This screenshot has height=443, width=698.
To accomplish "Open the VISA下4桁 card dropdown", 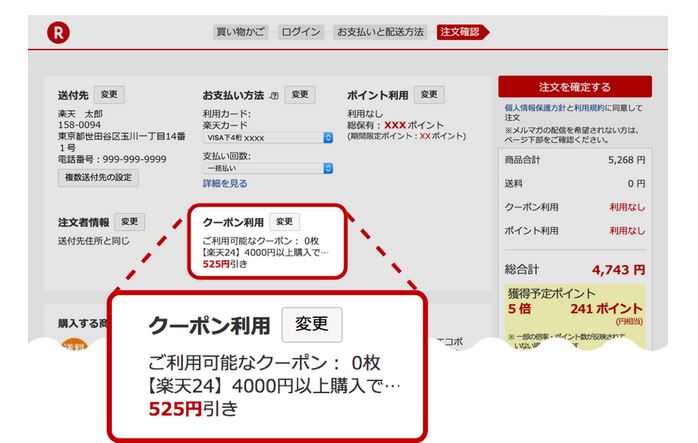I will [268, 138].
